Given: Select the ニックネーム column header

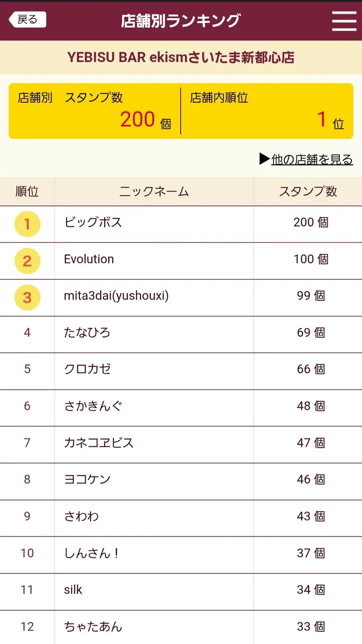Looking at the screenshot, I should click(x=153, y=191).
